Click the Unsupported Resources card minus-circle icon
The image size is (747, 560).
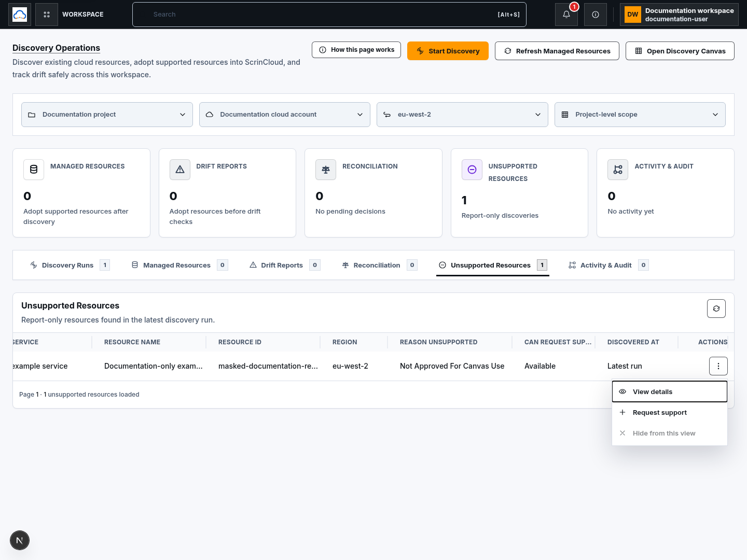[472, 170]
